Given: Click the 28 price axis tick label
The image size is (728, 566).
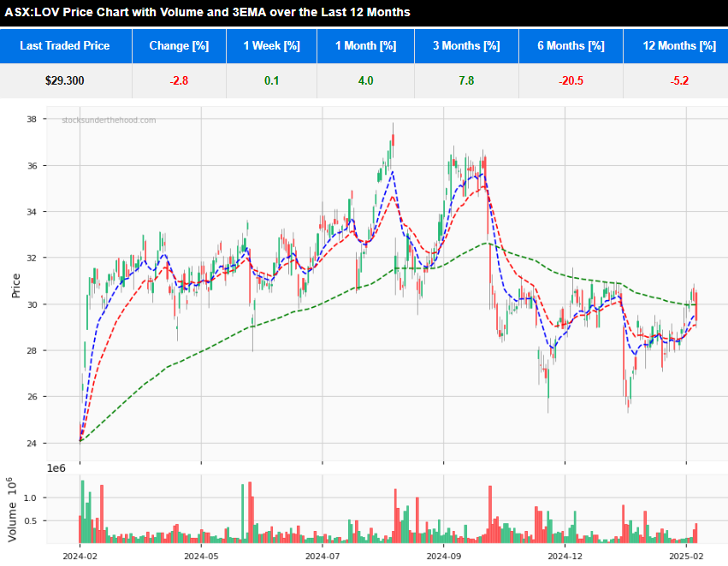Looking at the screenshot, I should point(32,351).
